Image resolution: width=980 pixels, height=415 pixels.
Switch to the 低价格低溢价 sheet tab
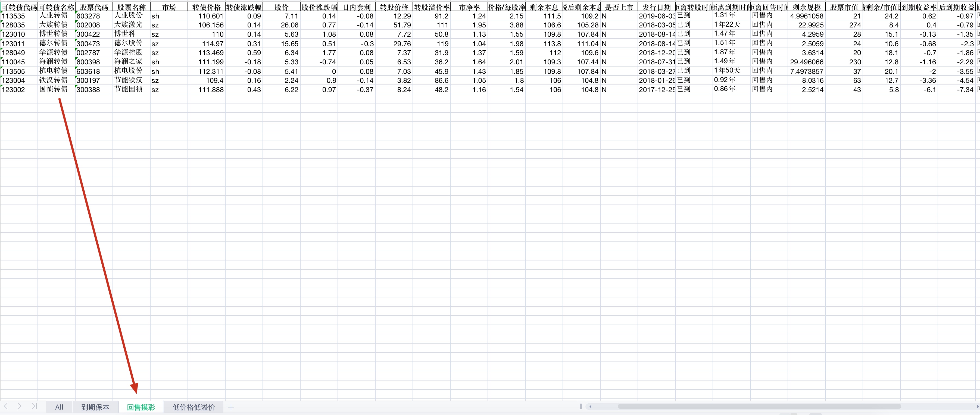coord(194,407)
